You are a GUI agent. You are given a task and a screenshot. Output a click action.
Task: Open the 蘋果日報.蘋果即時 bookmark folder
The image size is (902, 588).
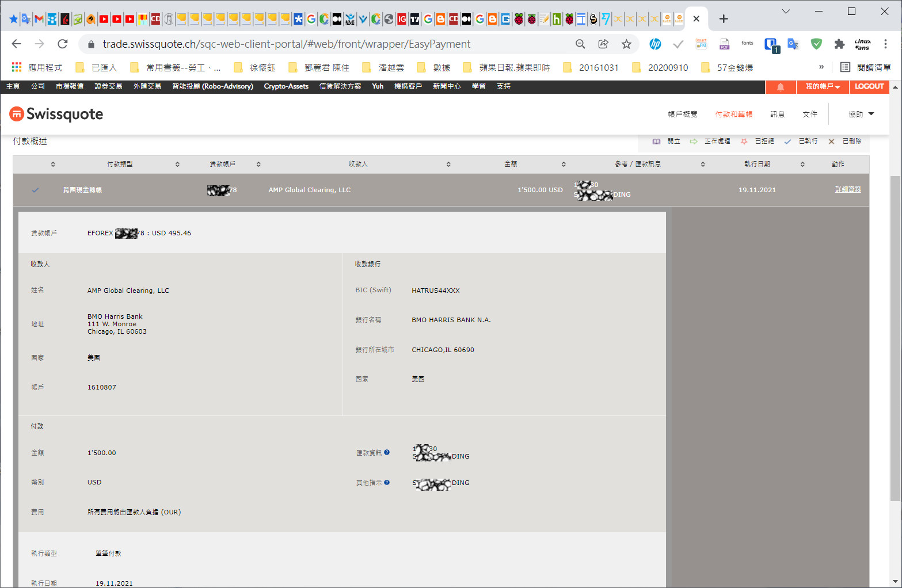coord(507,68)
